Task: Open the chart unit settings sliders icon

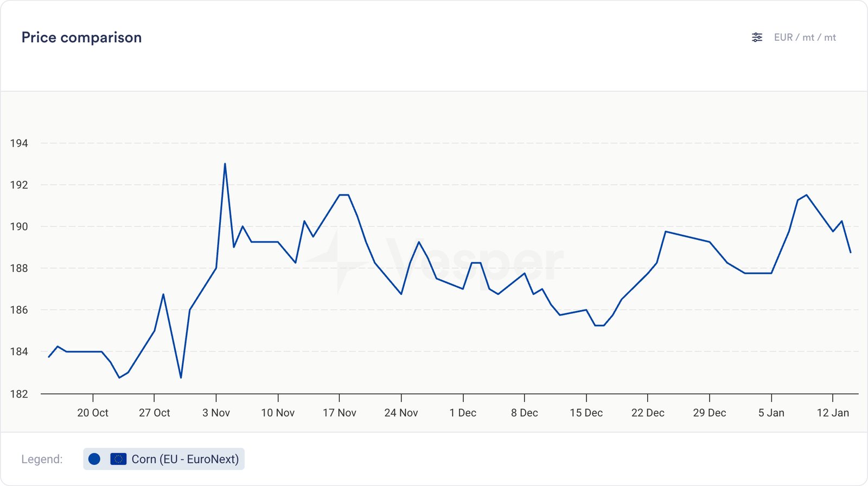Action: 757,37
